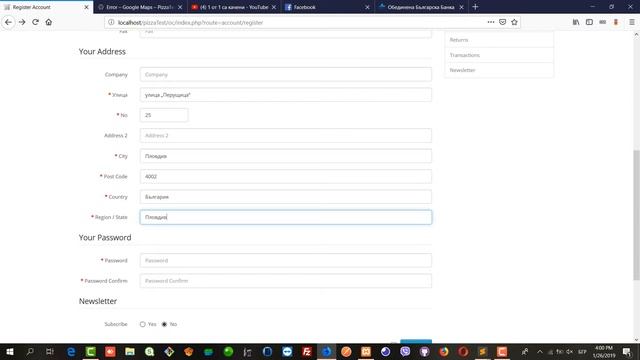Save page to Pocket
Screen dimensions: 640x360
point(502,22)
